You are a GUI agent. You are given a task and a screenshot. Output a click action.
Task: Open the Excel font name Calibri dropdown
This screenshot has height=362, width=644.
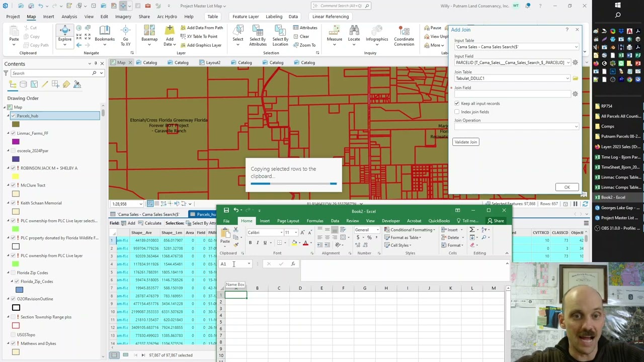coord(281,233)
